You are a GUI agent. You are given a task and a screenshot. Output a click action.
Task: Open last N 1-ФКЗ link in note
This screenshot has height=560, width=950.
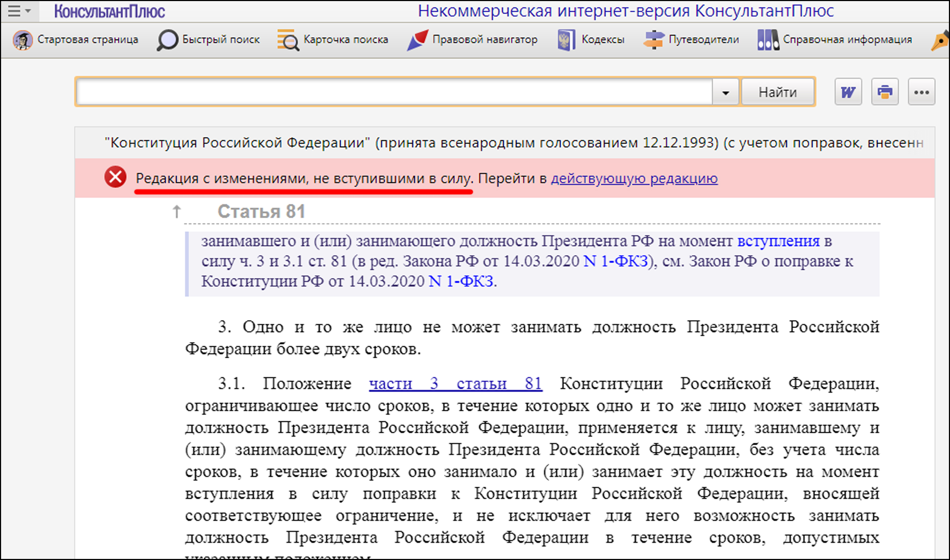coord(461,281)
